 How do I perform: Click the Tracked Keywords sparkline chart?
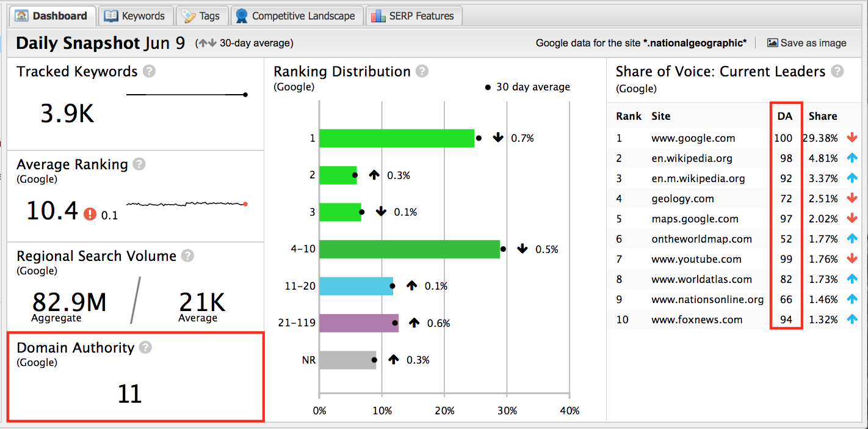pyautogui.click(x=186, y=95)
